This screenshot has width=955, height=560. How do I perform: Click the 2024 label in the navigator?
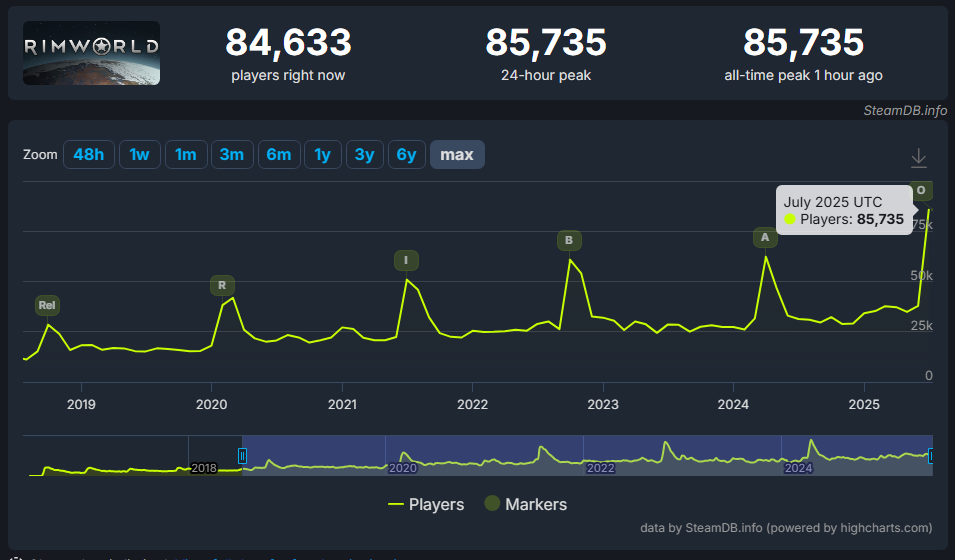click(x=798, y=468)
